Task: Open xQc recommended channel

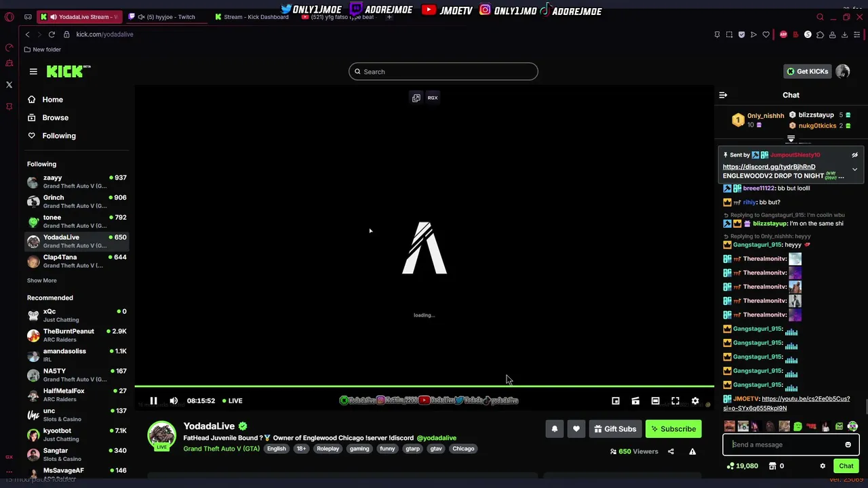Action: point(77,315)
